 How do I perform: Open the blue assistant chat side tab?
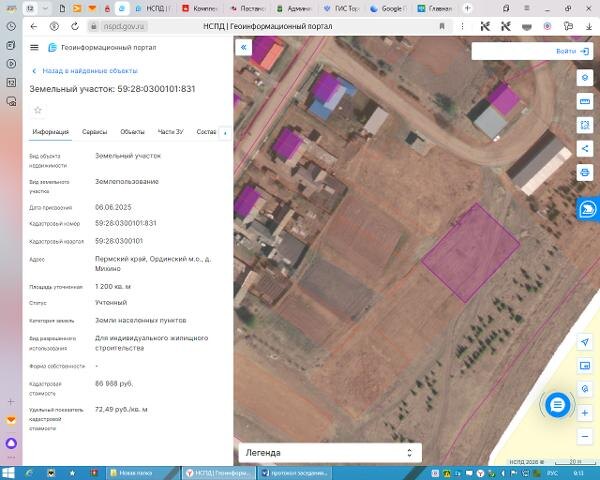(x=588, y=209)
